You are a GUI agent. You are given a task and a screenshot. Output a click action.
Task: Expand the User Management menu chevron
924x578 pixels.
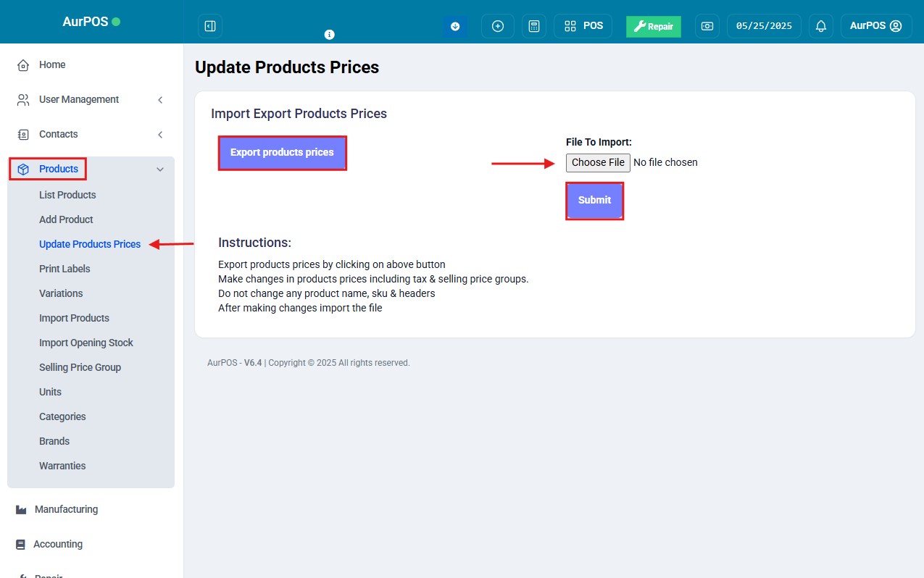(160, 100)
